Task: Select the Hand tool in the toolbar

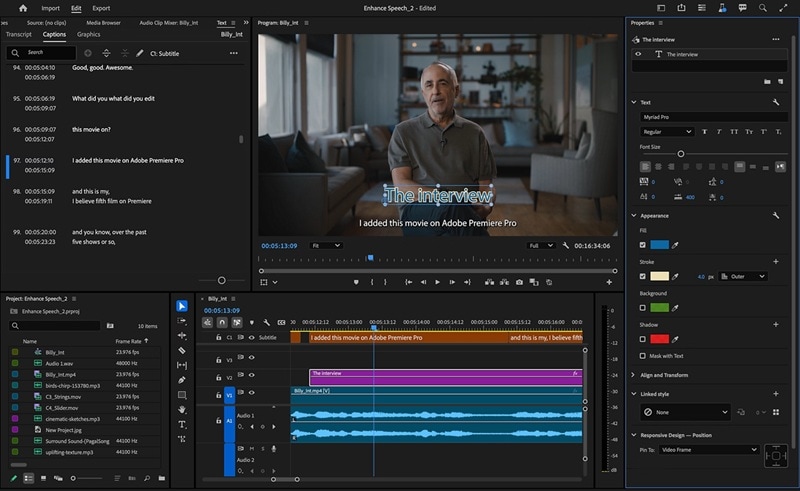Action: (x=182, y=409)
